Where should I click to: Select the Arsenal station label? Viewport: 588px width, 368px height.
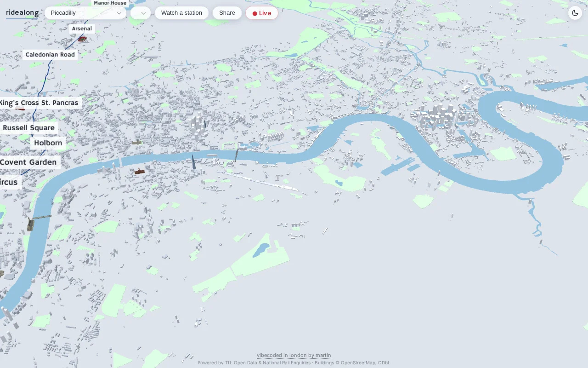click(x=82, y=29)
